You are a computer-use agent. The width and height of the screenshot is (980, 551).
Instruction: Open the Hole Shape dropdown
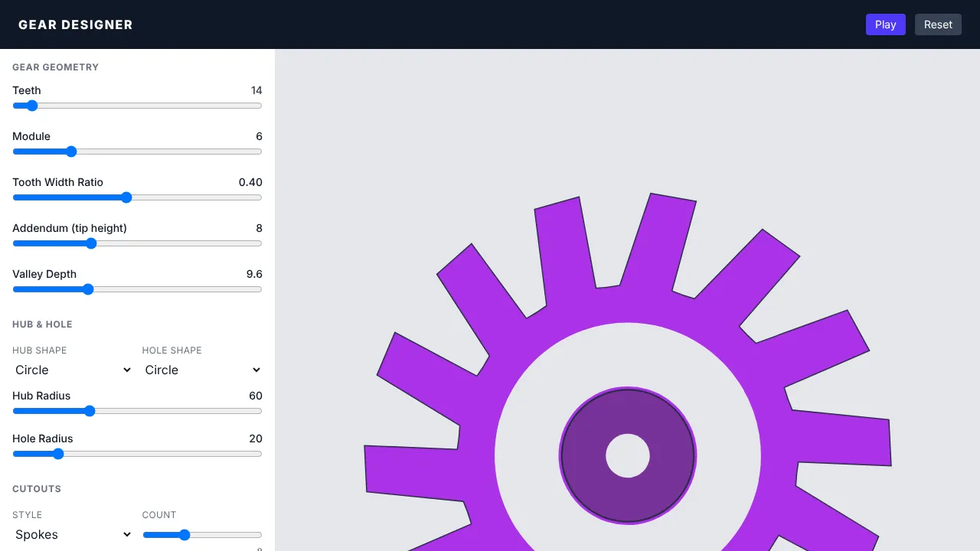point(202,370)
